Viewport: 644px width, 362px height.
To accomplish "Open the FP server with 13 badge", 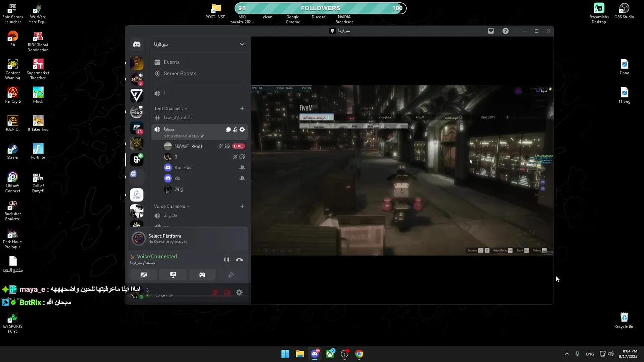I will pyautogui.click(x=137, y=128).
